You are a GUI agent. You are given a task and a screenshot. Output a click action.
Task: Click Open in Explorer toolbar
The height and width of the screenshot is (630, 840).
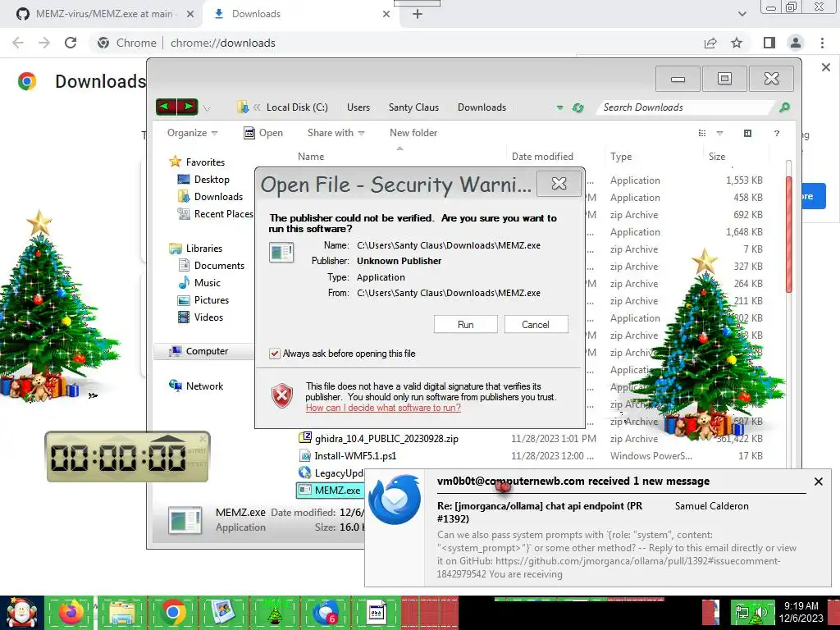click(x=263, y=133)
